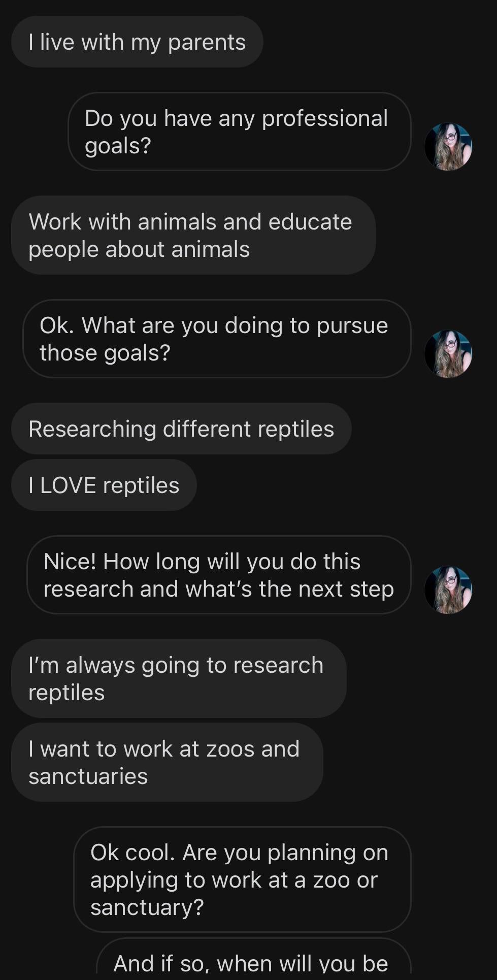The height and width of the screenshot is (980, 497).
Task: Tap avatar beside "Do you have any professional goals?"
Action: pos(448,147)
